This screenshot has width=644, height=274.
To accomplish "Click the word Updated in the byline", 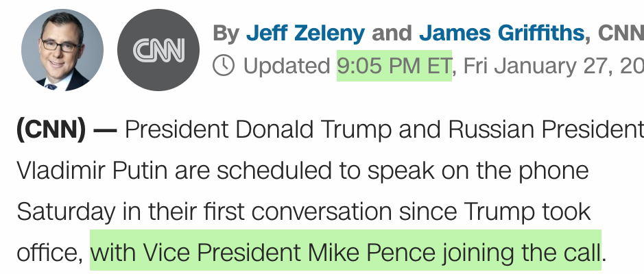I will [287, 66].
